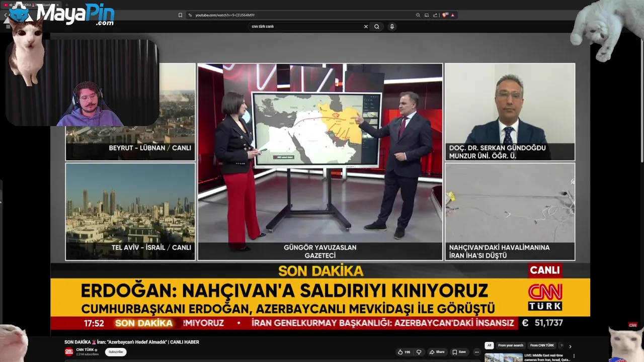This screenshot has width=644, height=362.
Task: Open the more actions three-dot menu
Action: [477, 352]
